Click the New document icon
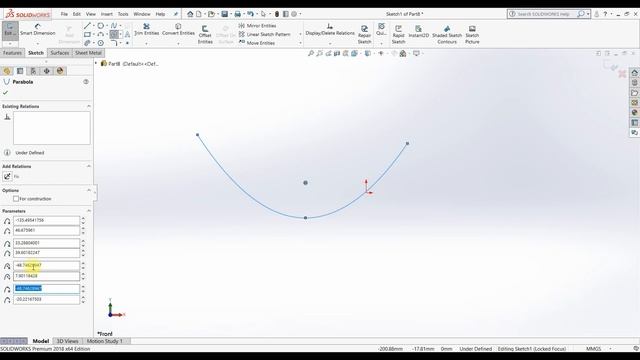640x360 pixels. click(199, 14)
